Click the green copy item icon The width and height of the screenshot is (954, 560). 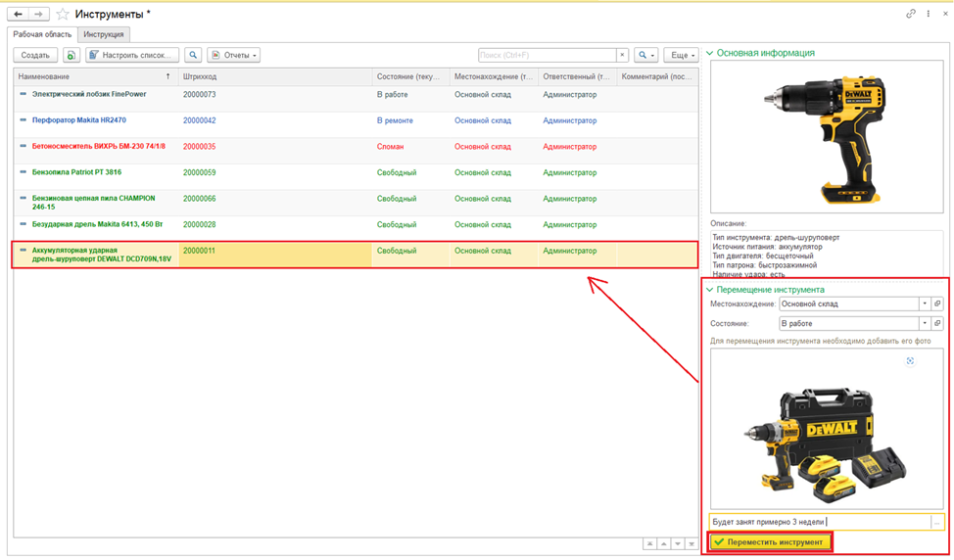[x=72, y=56]
